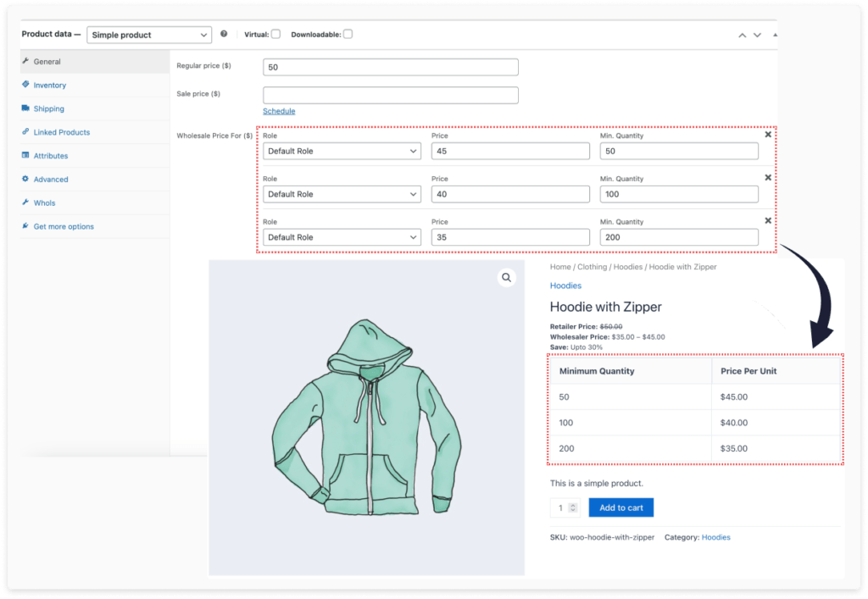Open the Whols plugin panel icon
Image resolution: width=868 pixels, height=599 pixels.
tap(25, 202)
